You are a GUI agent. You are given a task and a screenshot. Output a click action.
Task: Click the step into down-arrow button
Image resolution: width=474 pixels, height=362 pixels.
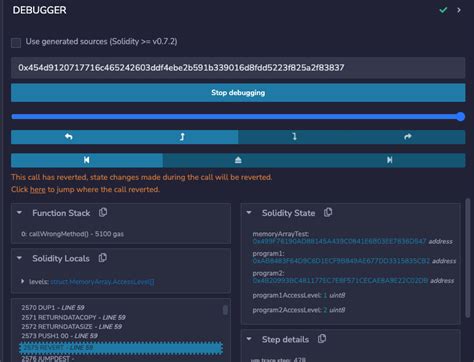pos(294,137)
